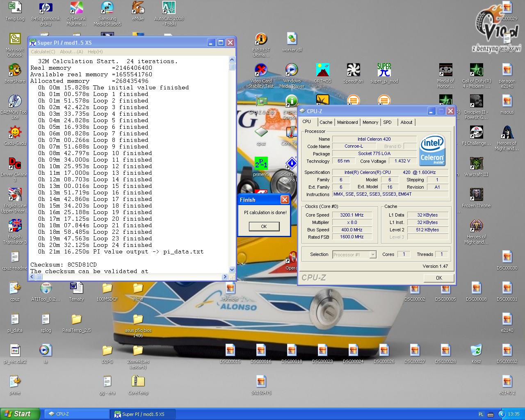Open the RealTemp_2.5 folder
This screenshot has width=525, height=420.
[x=76, y=322]
